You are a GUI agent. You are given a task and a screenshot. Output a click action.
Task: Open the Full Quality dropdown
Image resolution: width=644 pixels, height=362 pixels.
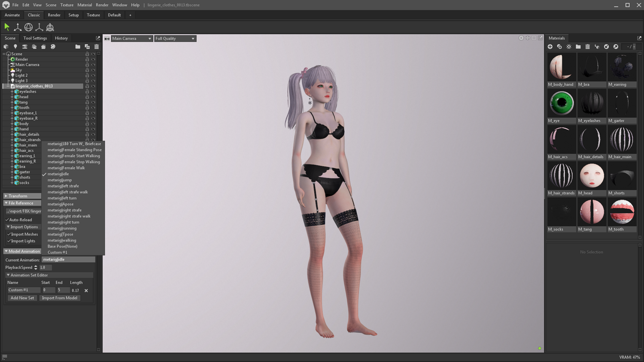point(175,39)
